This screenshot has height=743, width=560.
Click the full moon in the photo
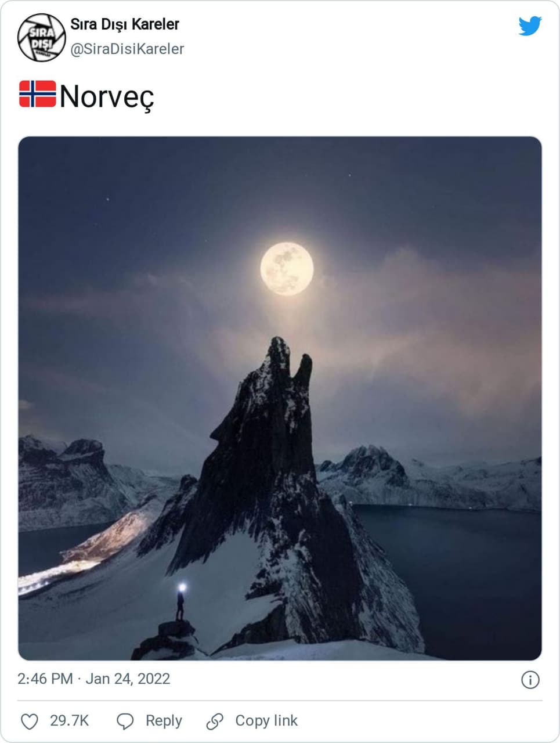pos(287,269)
